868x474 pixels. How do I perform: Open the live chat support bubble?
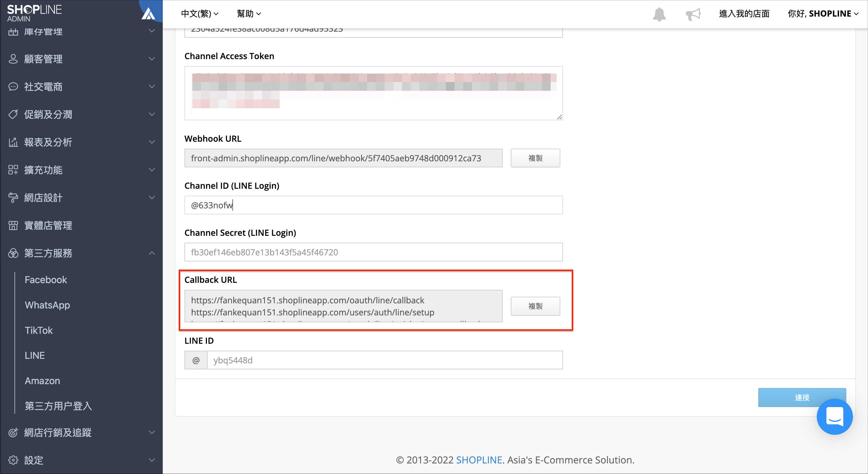click(834, 416)
